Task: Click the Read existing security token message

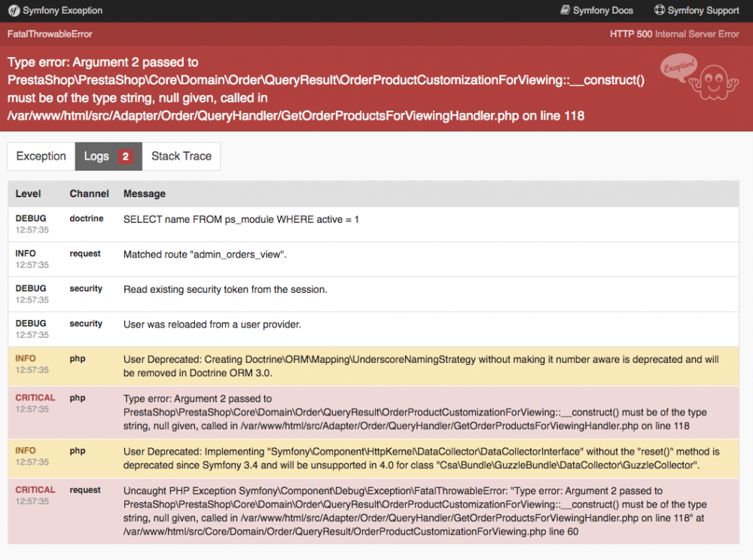Action: 225,290
